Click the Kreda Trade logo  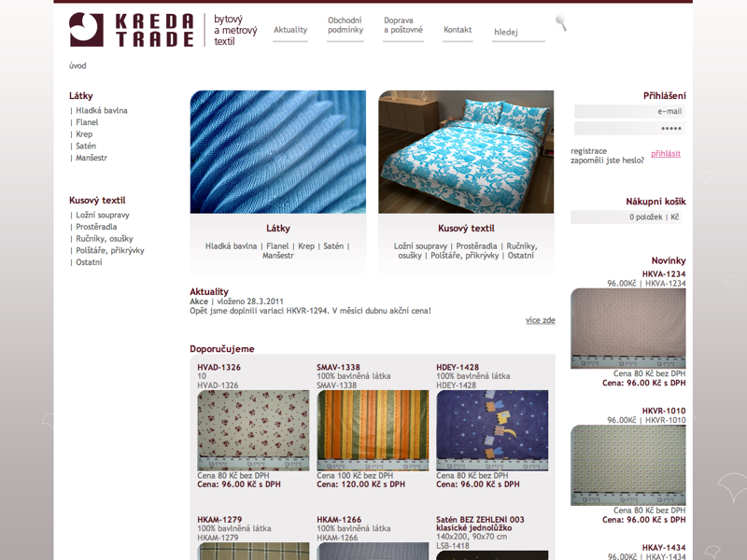coord(132,30)
